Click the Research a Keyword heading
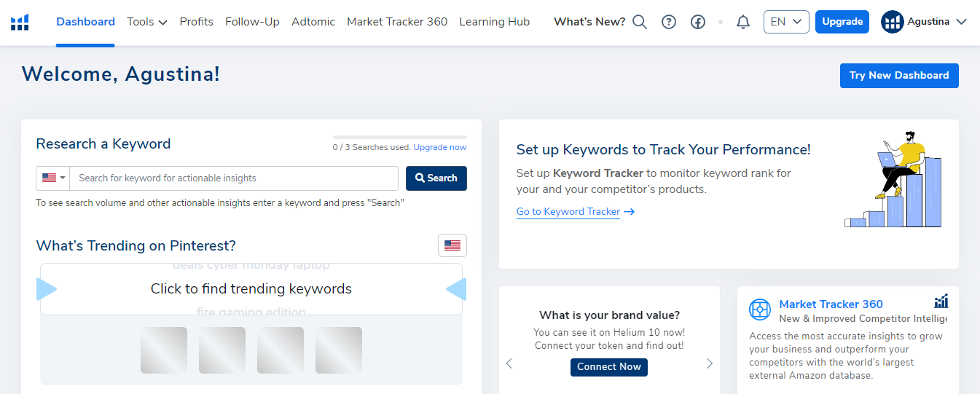 click(103, 144)
